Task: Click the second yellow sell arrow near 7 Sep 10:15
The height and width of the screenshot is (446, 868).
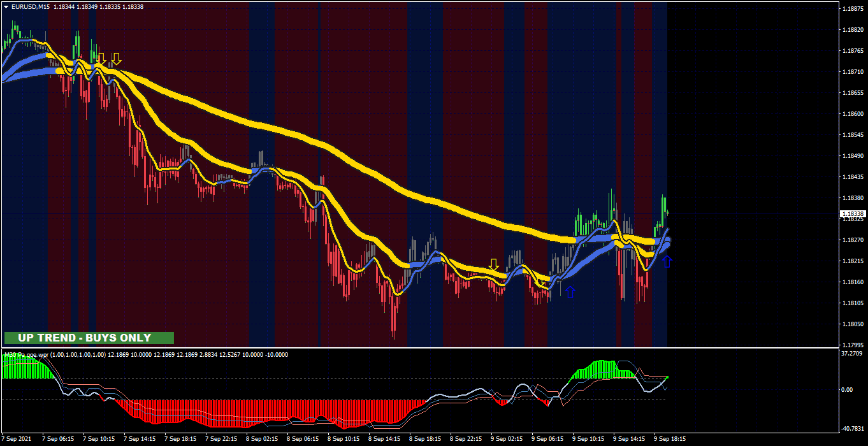Action: coord(116,59)
